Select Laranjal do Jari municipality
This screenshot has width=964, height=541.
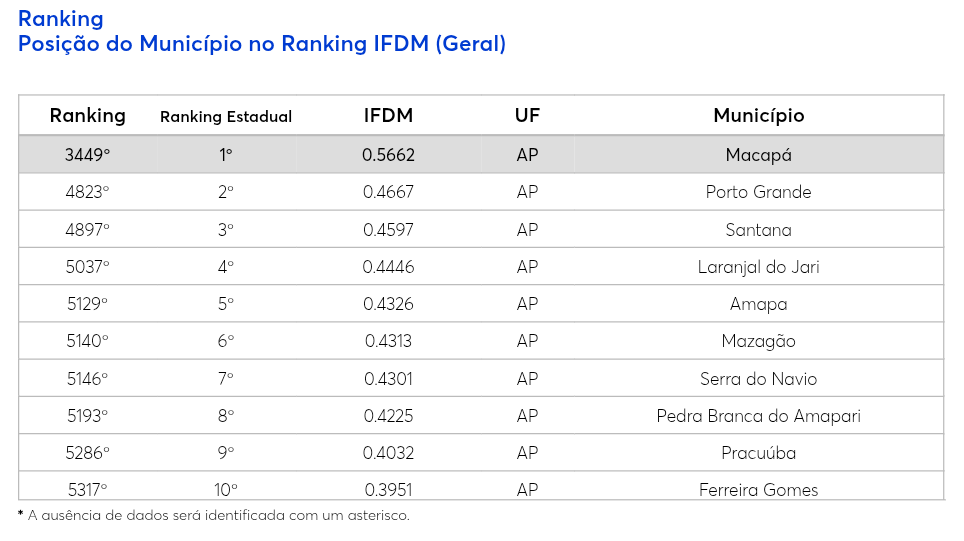758,267
